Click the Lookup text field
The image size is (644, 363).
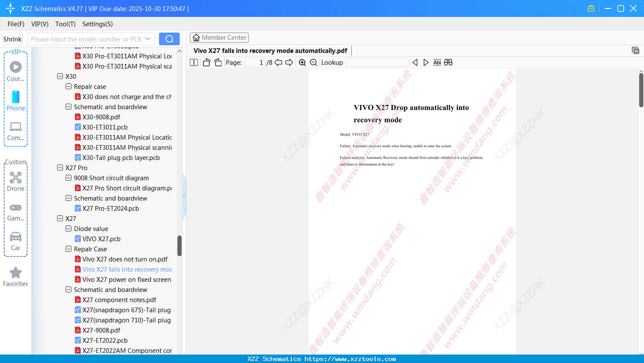[x=377, y=63]
